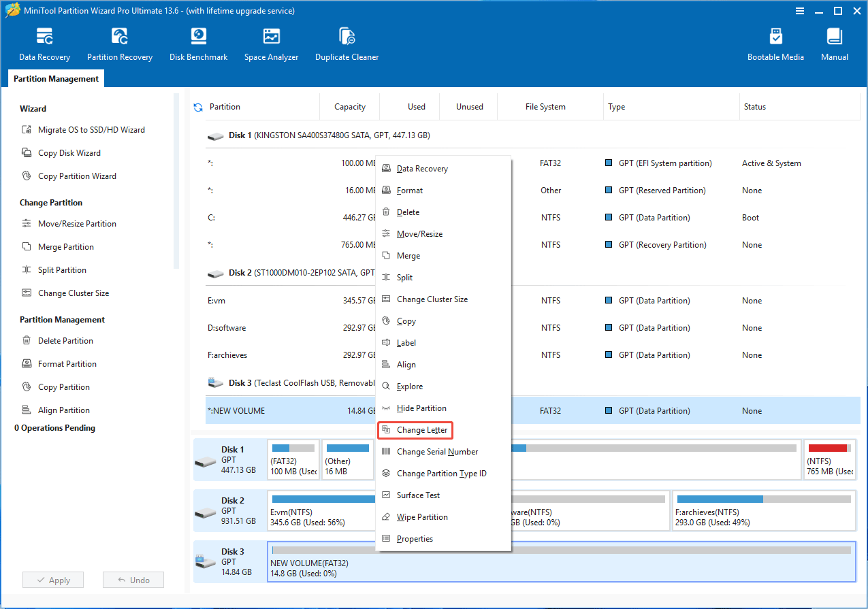Choose Move/Resize Partition in the sidebar
The image size is (868, 609).
[x=69, y=224]
